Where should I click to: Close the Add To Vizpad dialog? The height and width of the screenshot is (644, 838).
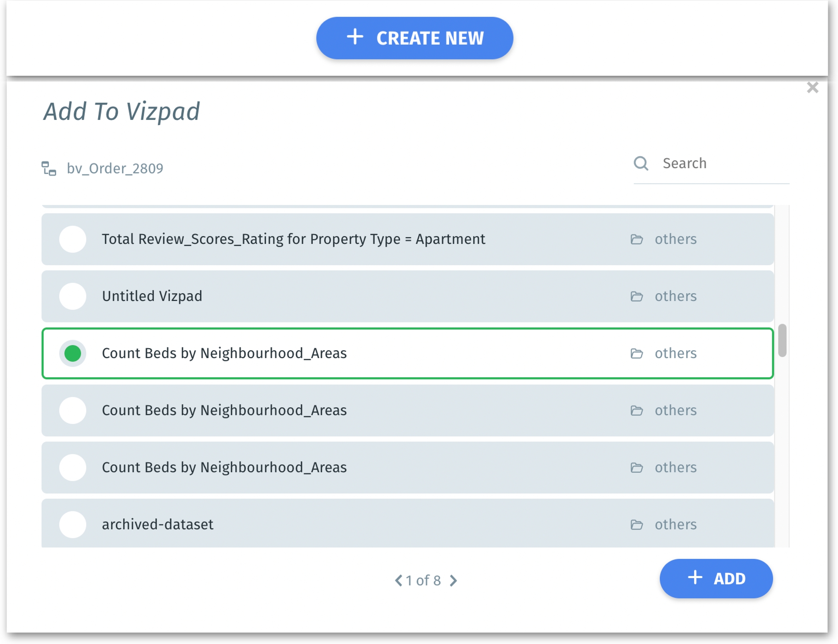812,88
